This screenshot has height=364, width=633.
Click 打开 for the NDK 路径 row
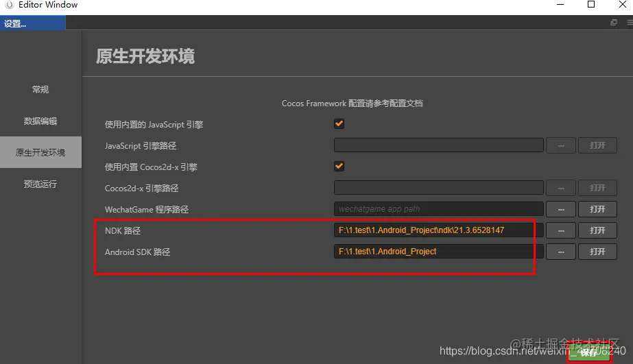pyautogui.click(x=597, y=230)
